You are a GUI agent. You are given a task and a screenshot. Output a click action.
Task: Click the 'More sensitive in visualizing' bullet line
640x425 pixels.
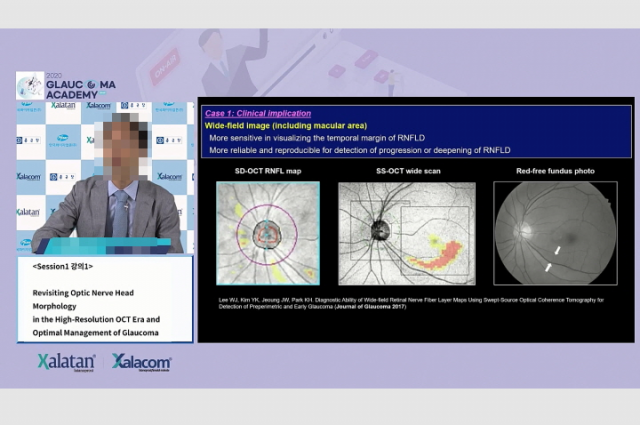(x=344, y=138)
